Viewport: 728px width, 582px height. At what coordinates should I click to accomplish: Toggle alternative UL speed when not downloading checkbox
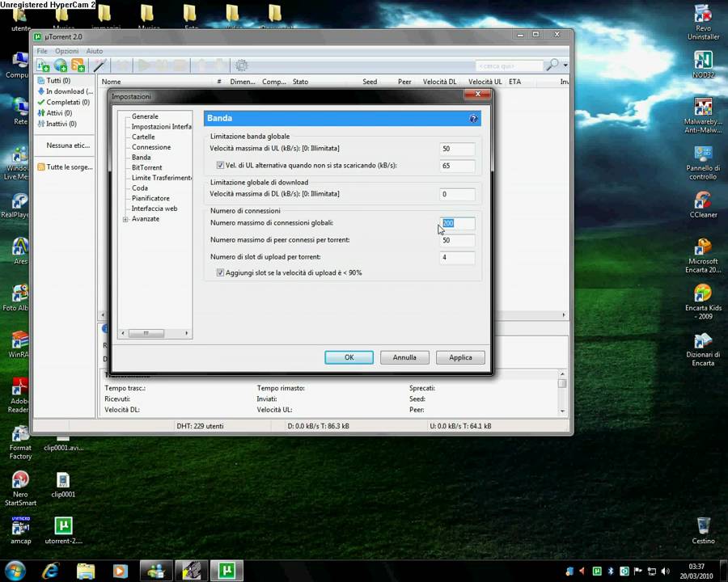220,165
